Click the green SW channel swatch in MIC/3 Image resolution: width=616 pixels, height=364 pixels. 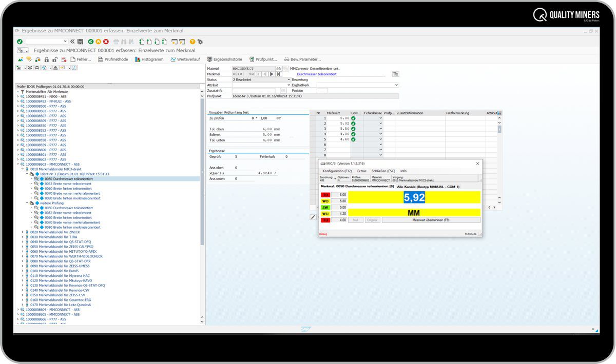325,207
